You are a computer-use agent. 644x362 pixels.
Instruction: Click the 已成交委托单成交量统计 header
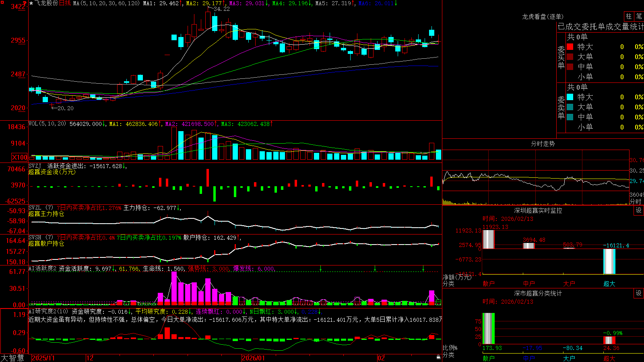601,27
